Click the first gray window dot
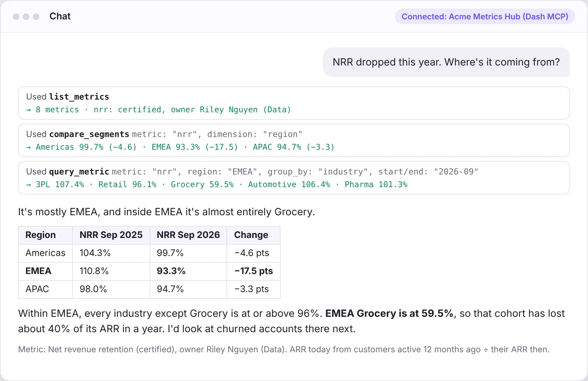Image resolution: width=588 pixels, height=381 pixels. 16,16
